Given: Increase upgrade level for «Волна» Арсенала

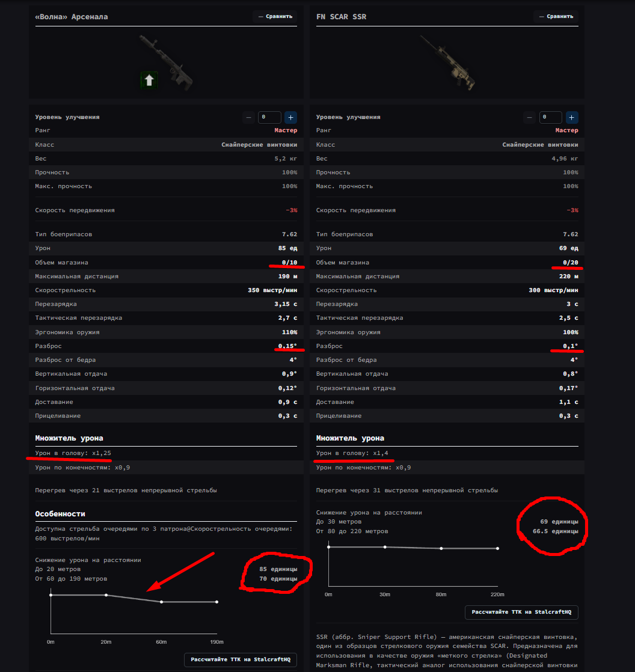Looking at the screenshot, I should click(290, 117).
